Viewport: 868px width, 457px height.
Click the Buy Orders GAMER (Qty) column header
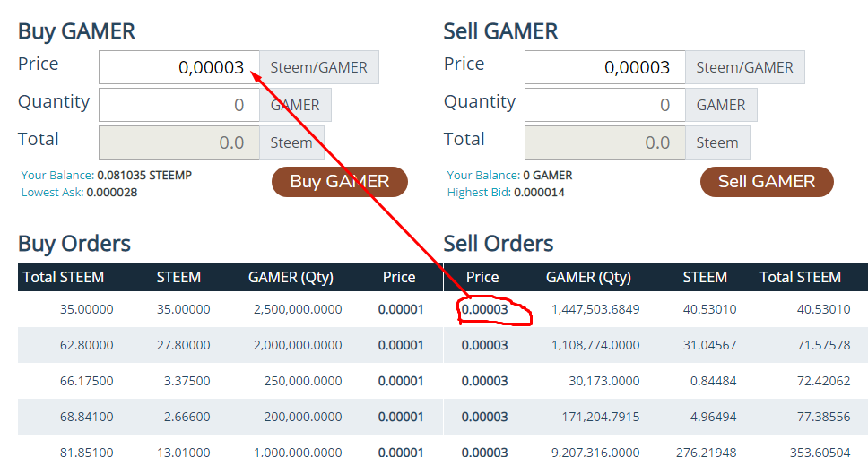point(291,277)
